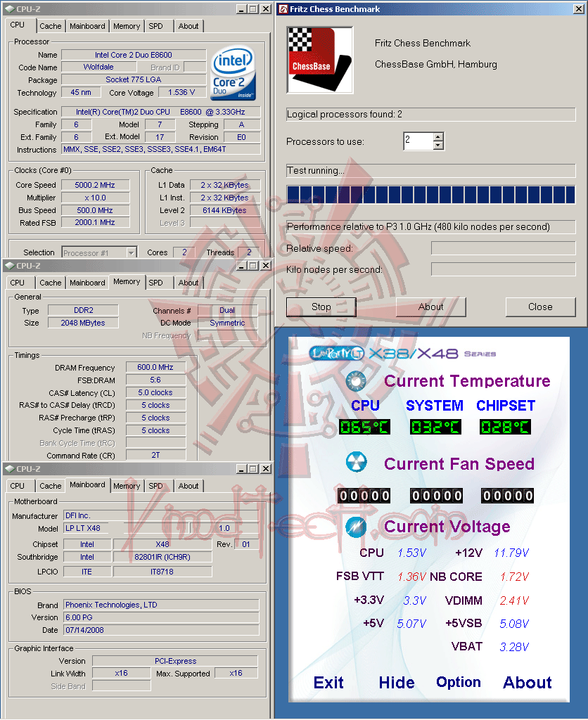Viewport: 588px width, 720px height.
Task: Minimize the CPU-Z Mainboard window
Action: click(x=242, y=469)
